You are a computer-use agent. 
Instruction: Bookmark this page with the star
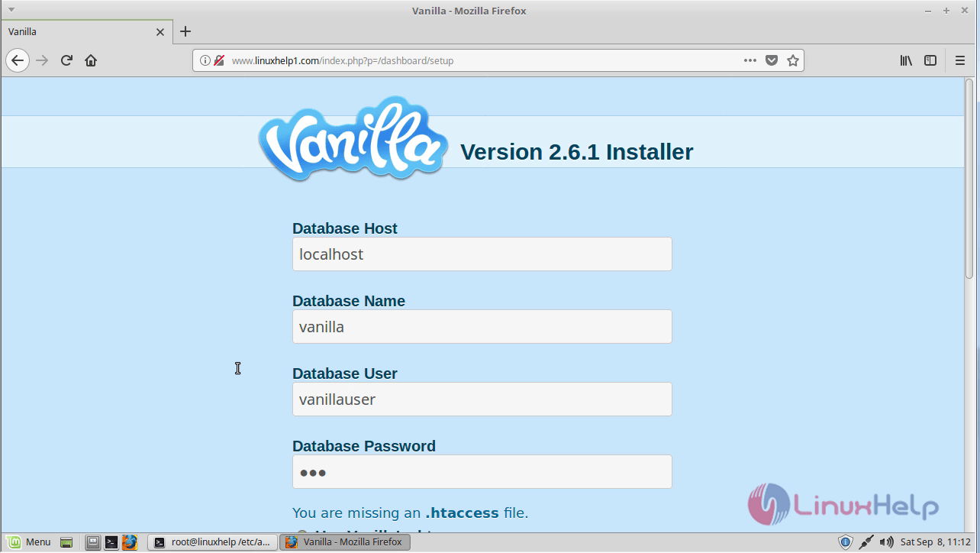(793, 60)
